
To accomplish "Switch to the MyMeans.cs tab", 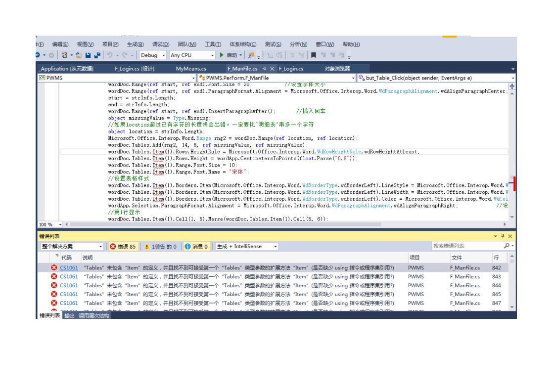I will coord(191,69).
